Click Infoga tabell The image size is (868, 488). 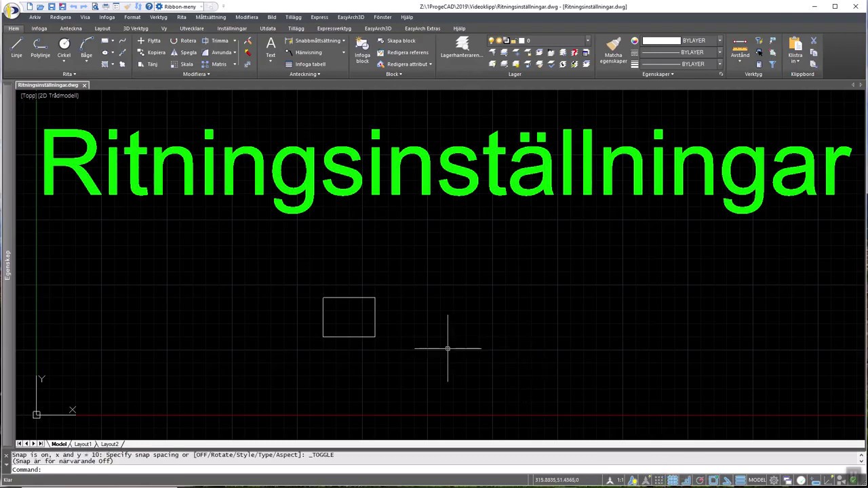tap(305, 64)
